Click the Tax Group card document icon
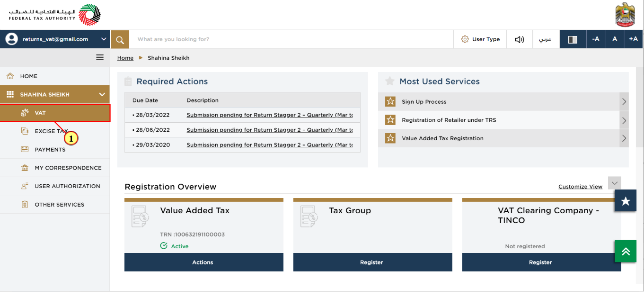This screenshot has width=644, height=307. (309, 217)
